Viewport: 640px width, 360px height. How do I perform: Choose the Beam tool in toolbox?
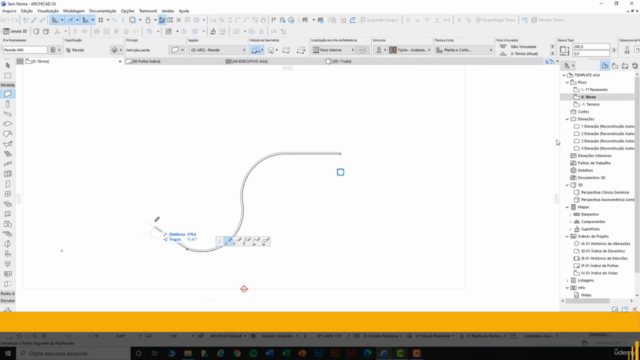(7, 114)
